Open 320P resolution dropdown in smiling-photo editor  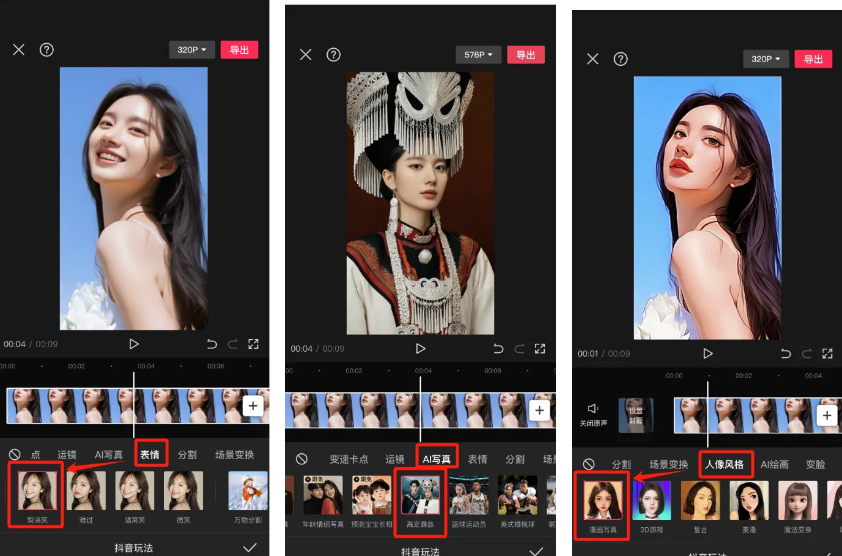pos(192,50)
